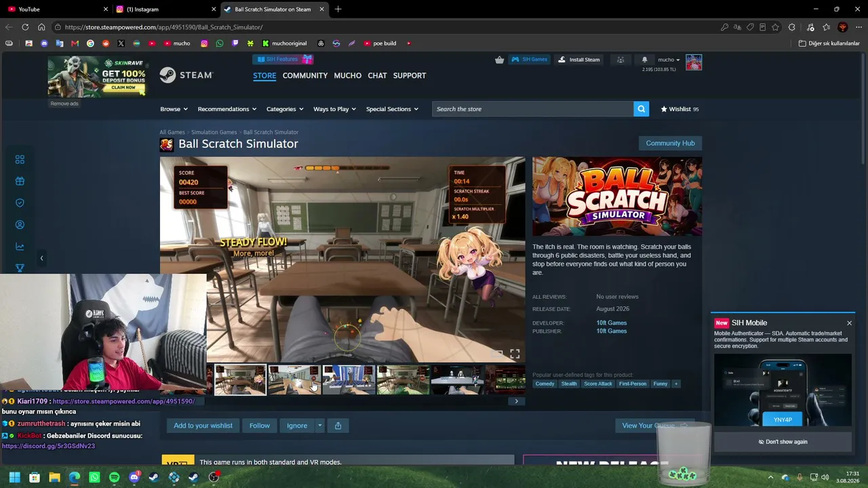Show hidden system tray icons
Image resolution: width=868 pixels, height=488 pixels.
pos(770,477)
